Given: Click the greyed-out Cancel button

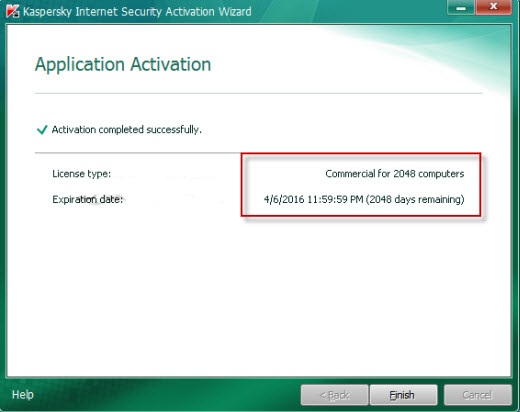Looking at the screenshot, I should 478,395.
